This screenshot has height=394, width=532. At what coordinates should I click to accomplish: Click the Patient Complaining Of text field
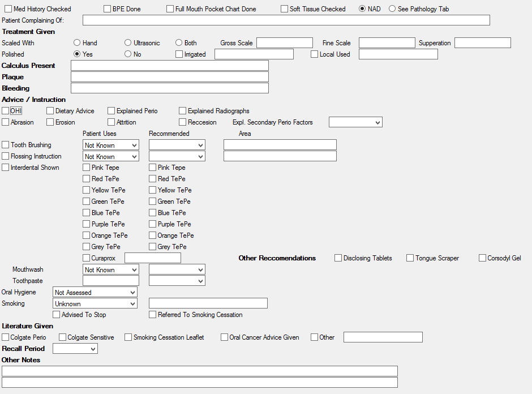click(286, 20)
